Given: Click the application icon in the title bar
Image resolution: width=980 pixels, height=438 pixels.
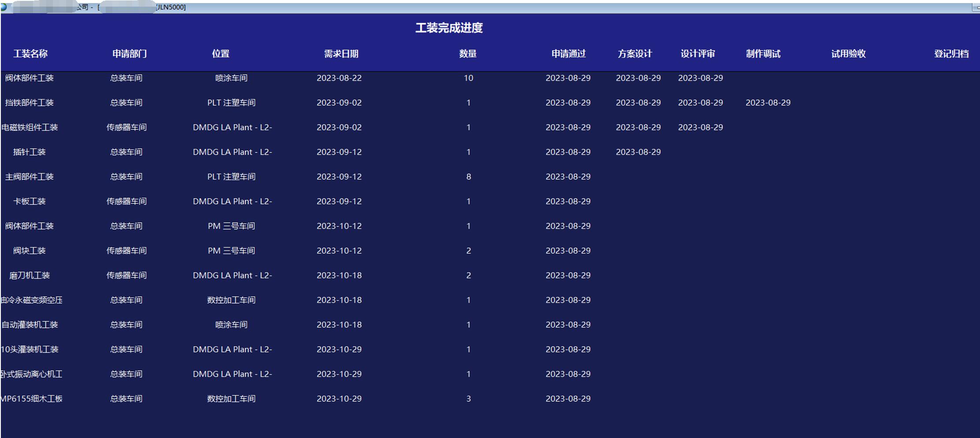Looking at the screenshot, I should click(4, 7).
